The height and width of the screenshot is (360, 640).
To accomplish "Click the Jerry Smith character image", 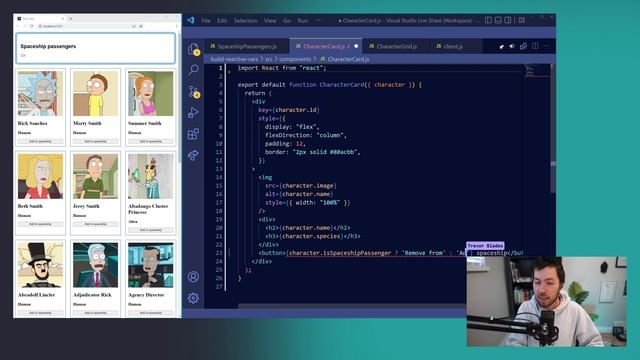I will coord(96,176).
